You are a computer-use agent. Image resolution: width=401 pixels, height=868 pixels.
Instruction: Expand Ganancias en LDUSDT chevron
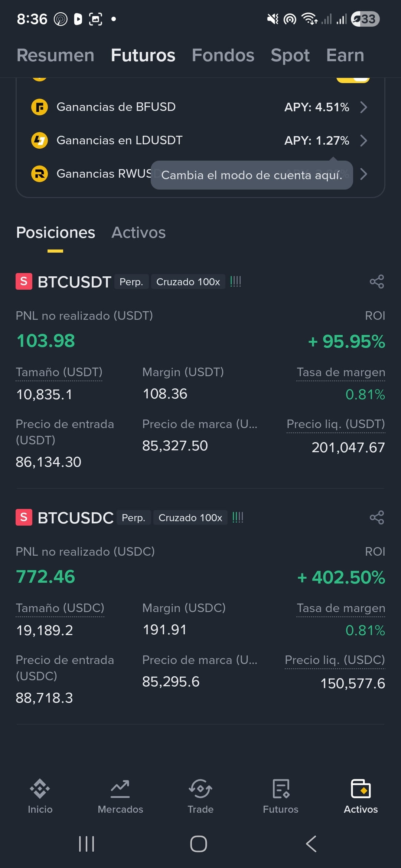pyautogui.click(x=364, y=141)
